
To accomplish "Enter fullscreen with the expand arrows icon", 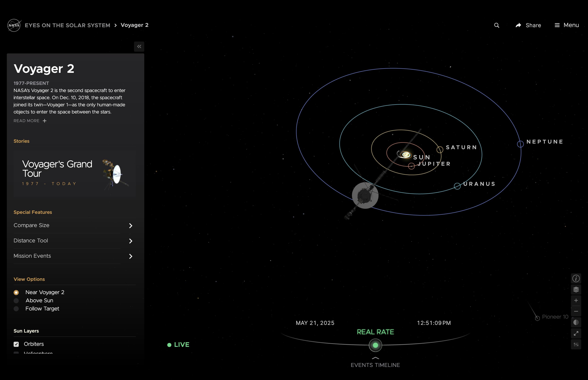I will pos(576,333).
